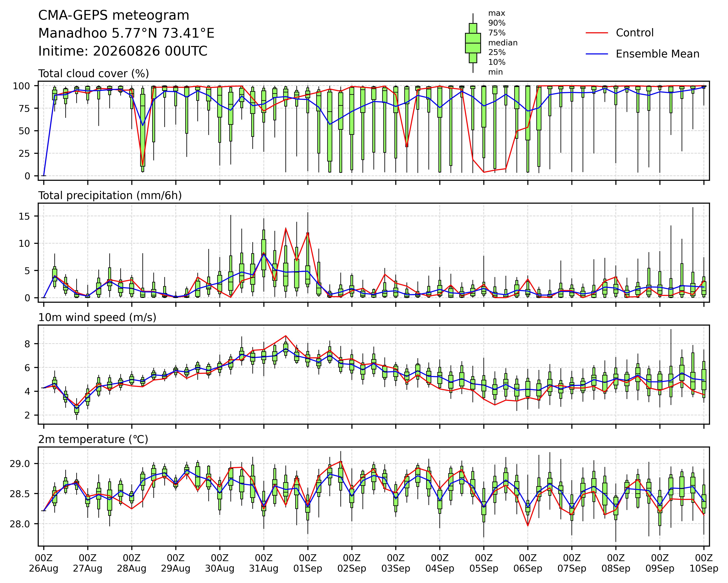This screenshot has width=728, height=583.
Task: Select the Ensemble Mean legend label
Action: coord(657,54)
